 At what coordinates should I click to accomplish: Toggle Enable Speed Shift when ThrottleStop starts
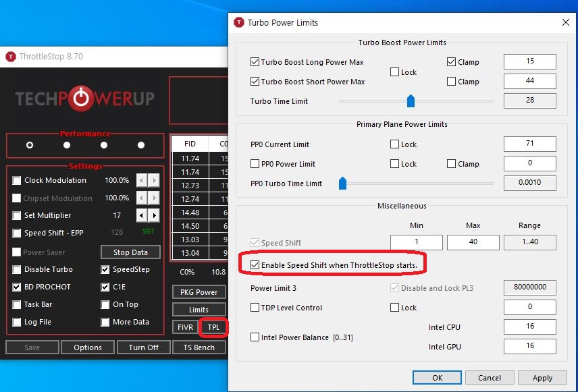coord(255,265)
